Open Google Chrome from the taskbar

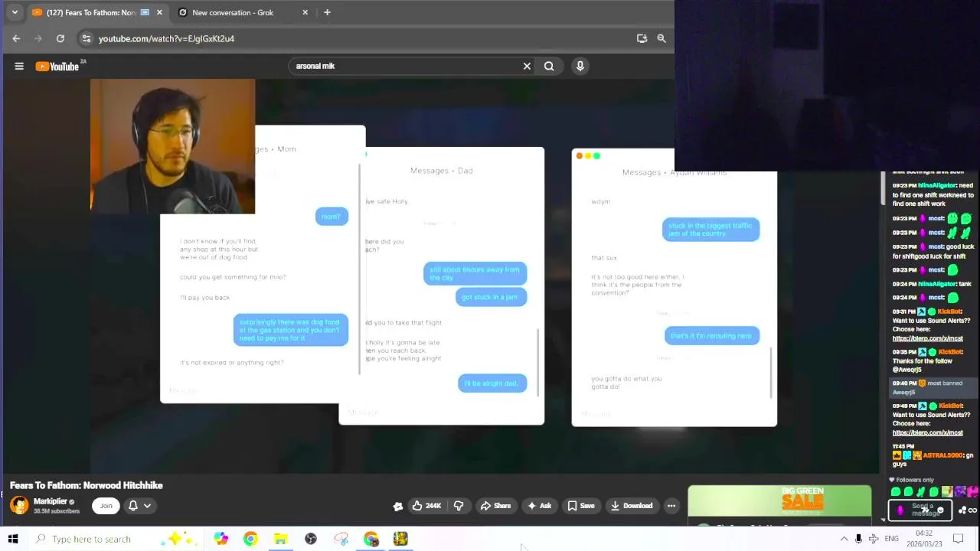[250, 539]
